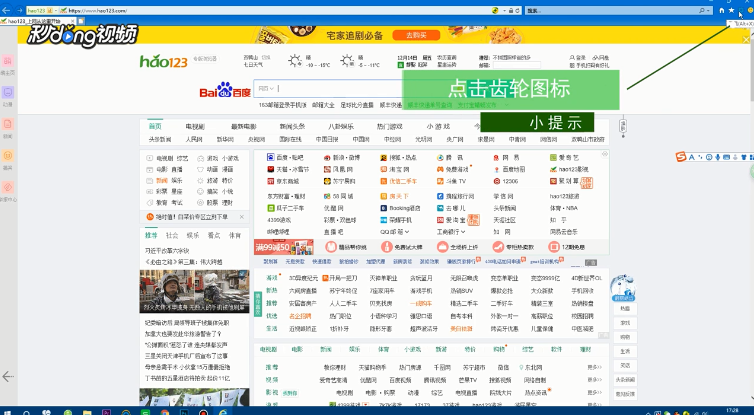Select the 八卦娱乐 navigation tab
Screen dimensions: 754x415
[341, 126]
